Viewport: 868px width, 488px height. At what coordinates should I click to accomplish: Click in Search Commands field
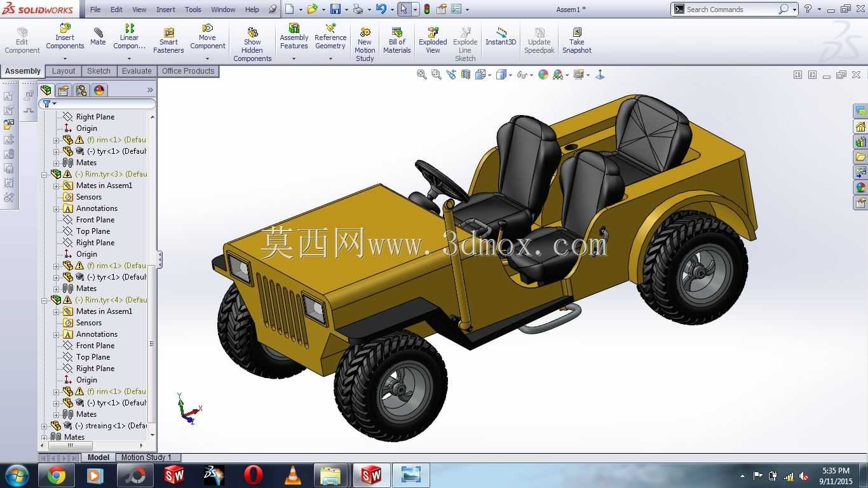[x=731, y=10]
